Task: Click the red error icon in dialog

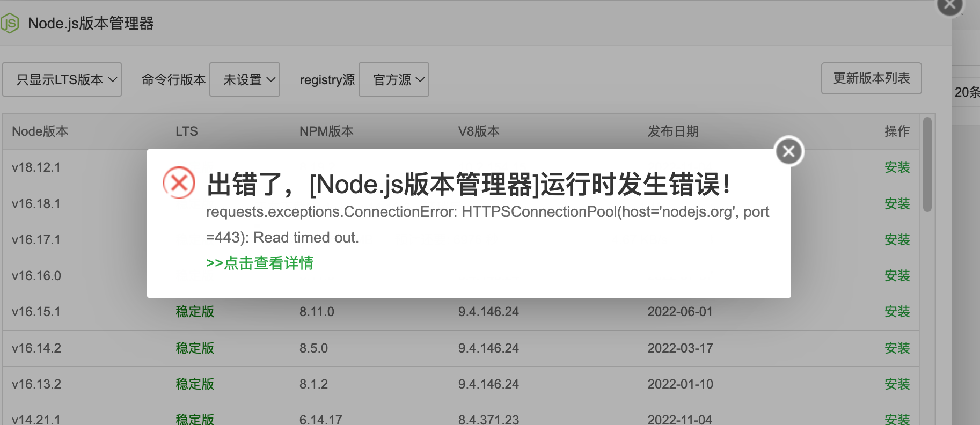Action: [179, 183]
